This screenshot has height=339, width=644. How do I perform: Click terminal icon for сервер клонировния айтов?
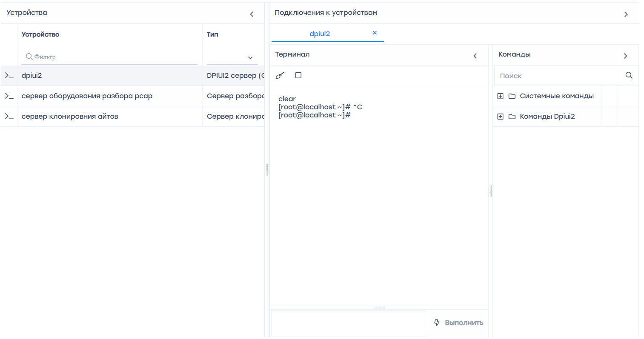pos(9,117)
